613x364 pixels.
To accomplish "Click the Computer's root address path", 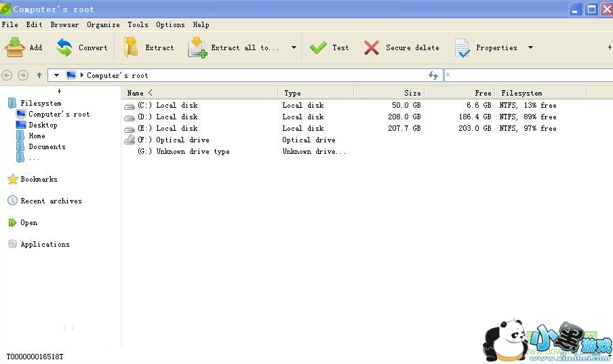I will pyautogui.click(x=117, y=75).
